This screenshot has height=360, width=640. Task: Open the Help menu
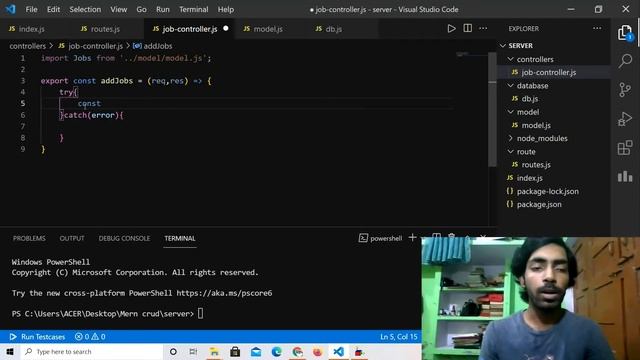[x=226, y=9]
